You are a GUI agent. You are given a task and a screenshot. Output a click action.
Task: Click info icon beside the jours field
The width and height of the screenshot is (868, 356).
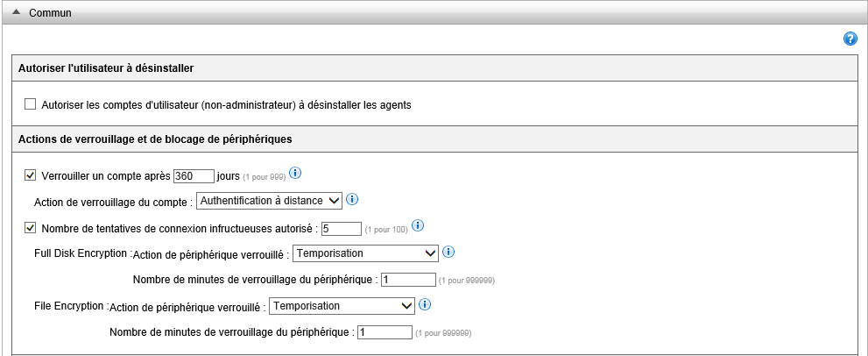(x=295, y=173)
